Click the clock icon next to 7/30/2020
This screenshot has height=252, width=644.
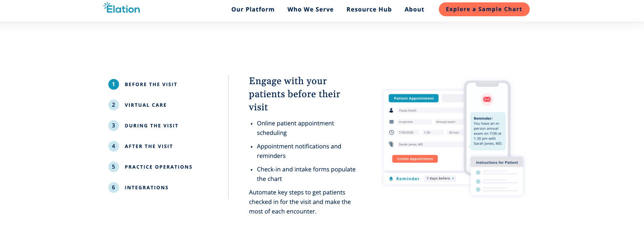click(391, 133)
